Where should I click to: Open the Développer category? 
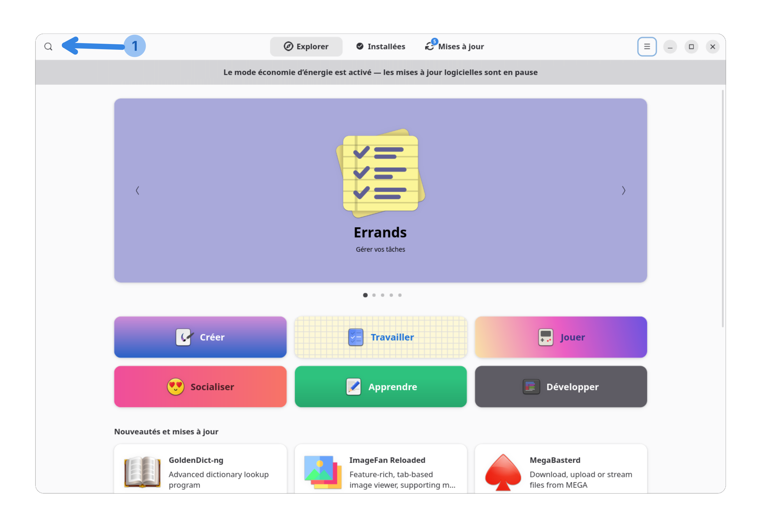coord(561,386)
